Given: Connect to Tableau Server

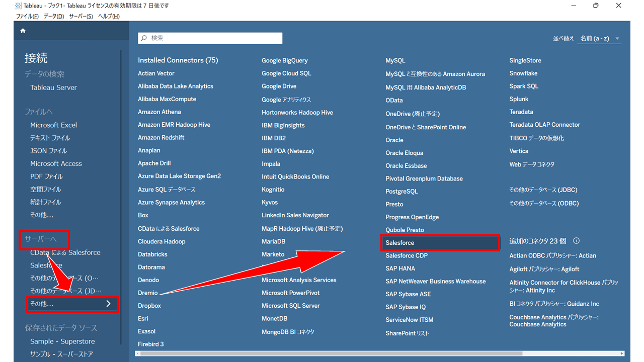Looking at the screenshot, I should (53, 87).
